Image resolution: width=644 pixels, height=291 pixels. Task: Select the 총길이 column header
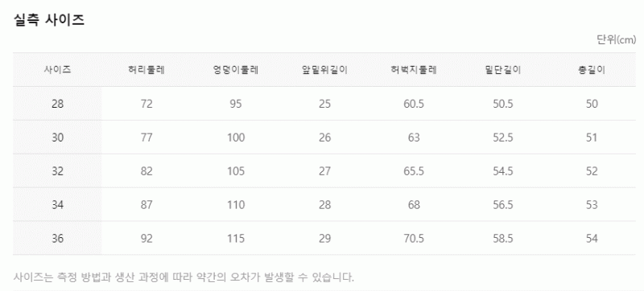pos(592,70)
